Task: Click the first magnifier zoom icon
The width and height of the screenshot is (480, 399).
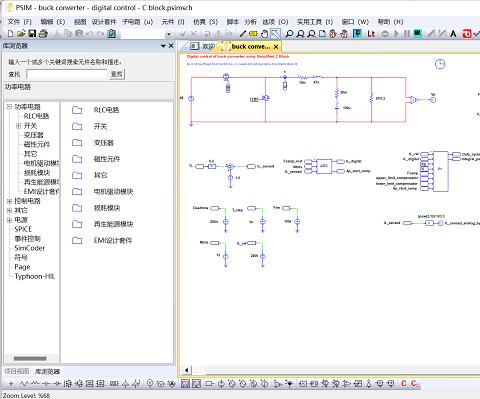Action: point(289,34)
